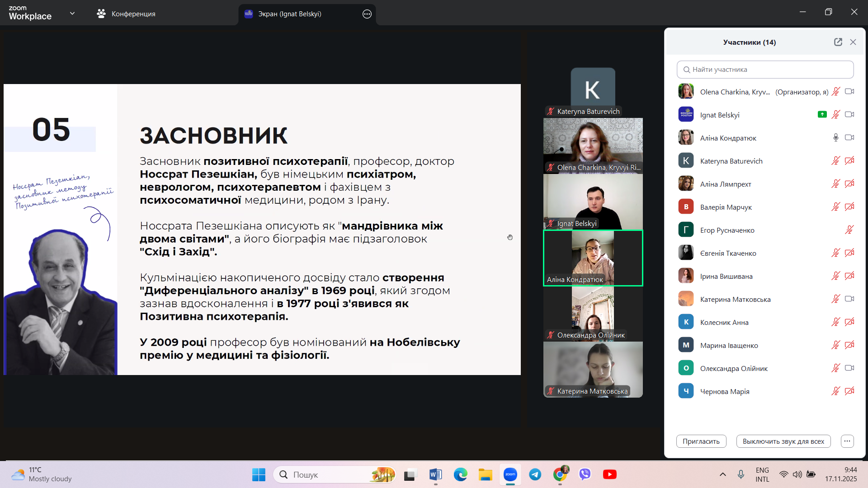
Task: Click the Пригласить button
Action: 701,441
